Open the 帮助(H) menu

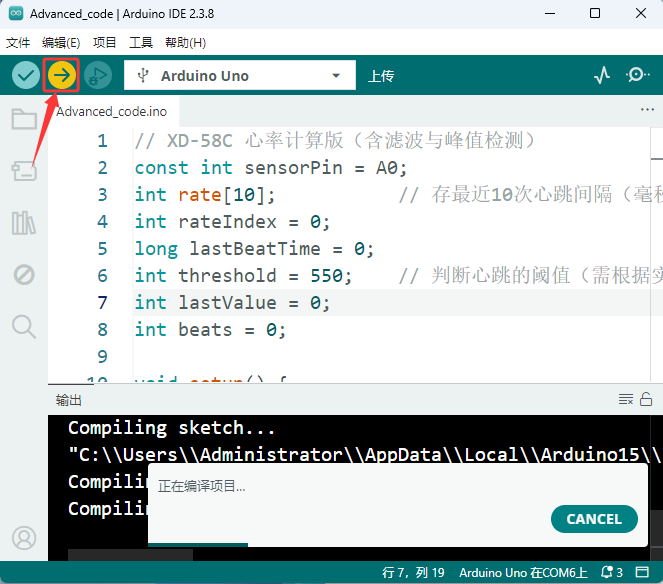coord(185,43)
